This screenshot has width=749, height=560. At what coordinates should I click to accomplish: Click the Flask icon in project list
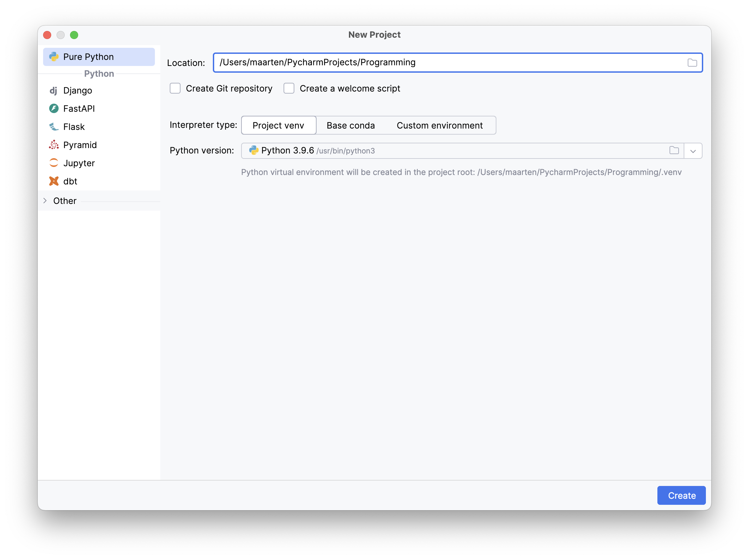coord(54,127)
